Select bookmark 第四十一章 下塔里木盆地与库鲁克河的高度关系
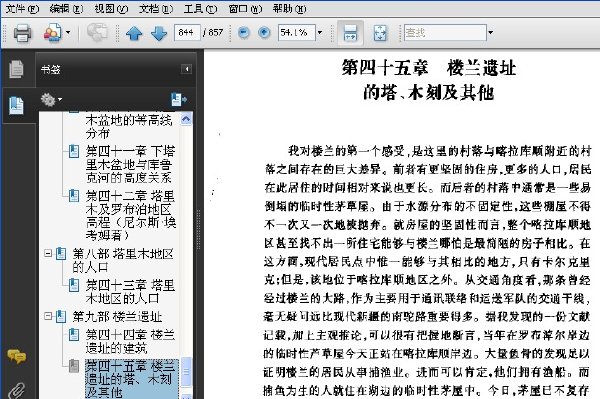 click(x=130, y=164)
